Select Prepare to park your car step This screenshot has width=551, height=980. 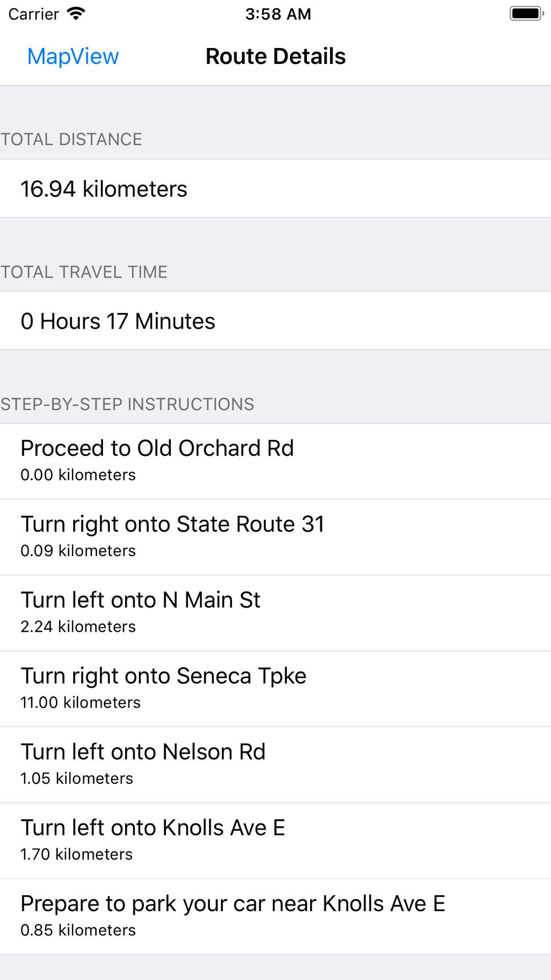pos(275,917)
